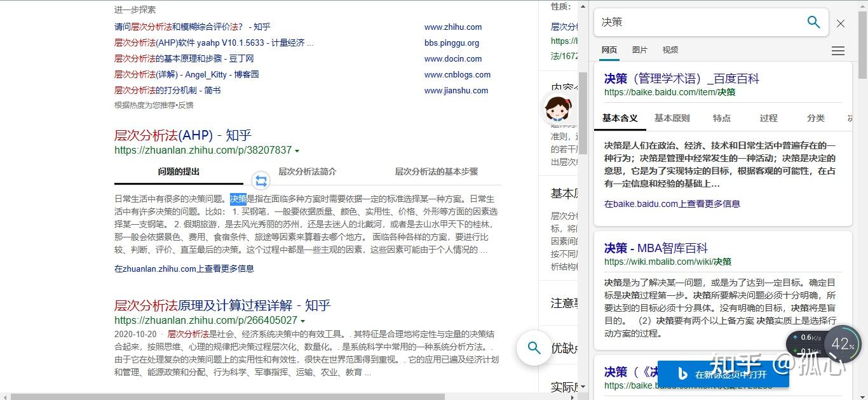Click the highlighted word 决策 in snippet
The width and height of the screenshot is (868, 400).
point(238,199)
